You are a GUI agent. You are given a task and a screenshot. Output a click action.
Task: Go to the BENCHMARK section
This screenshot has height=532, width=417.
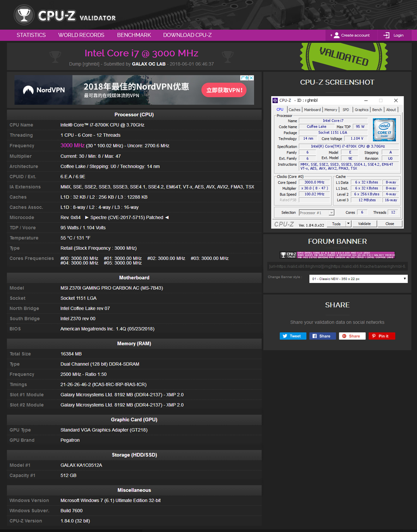(x=134, y=35)
